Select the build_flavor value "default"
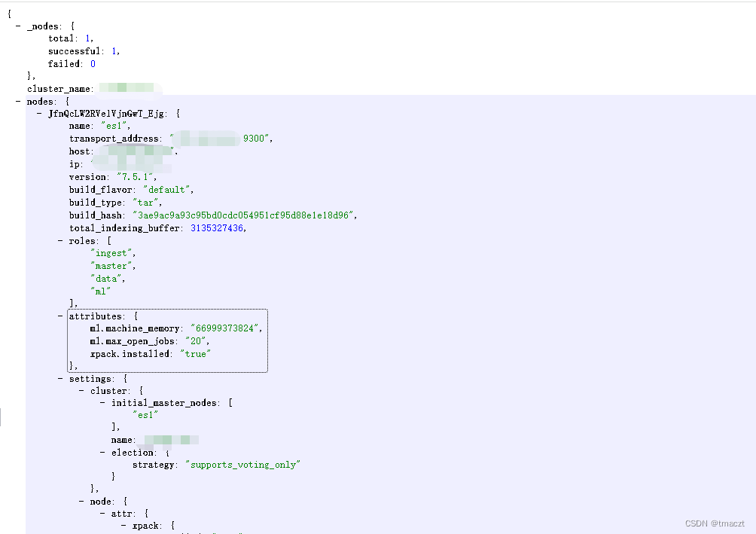Image resolution: width=756 pixels, height=534 pixels. [167, 190]
